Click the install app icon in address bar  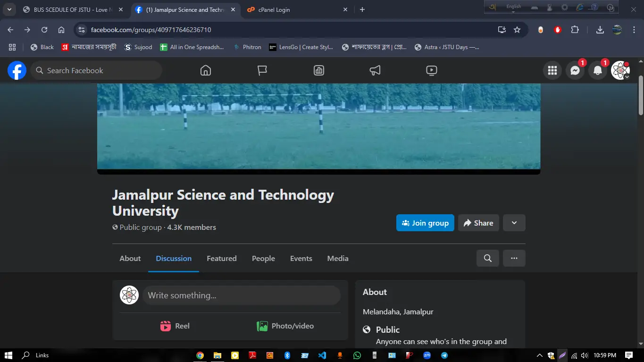[502, 30]
